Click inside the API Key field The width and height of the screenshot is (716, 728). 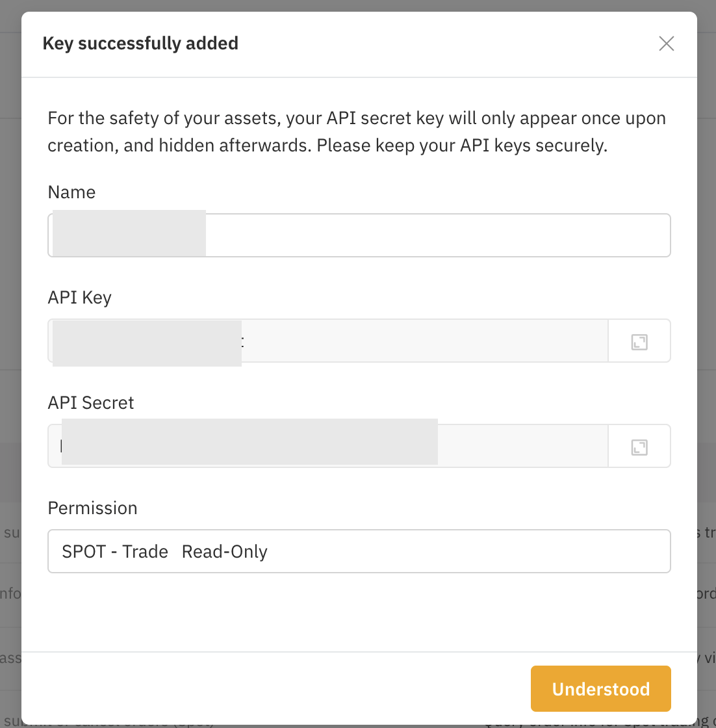click(x=328, y=341)
